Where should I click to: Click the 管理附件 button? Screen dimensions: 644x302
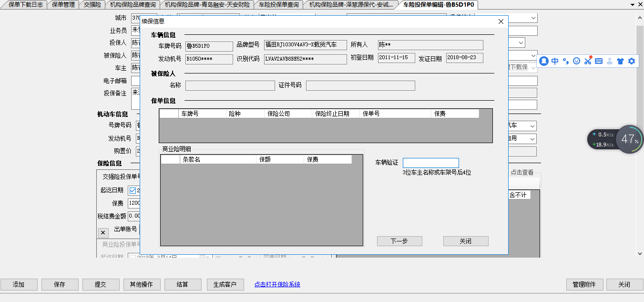[x=583, y=284]
